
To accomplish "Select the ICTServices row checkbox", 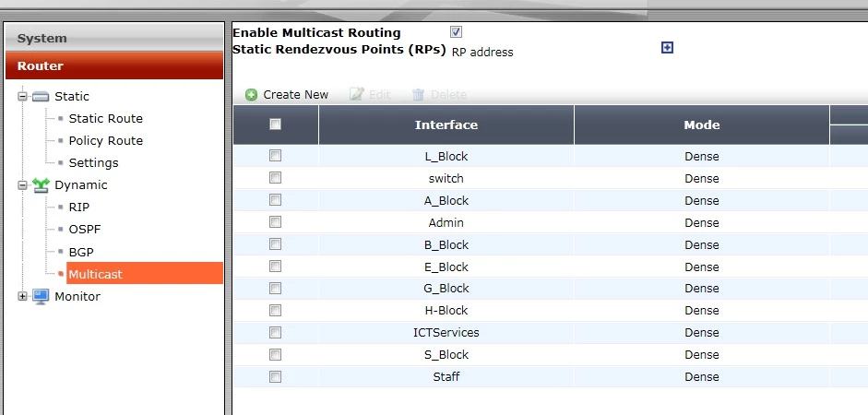I will (275, 333).
